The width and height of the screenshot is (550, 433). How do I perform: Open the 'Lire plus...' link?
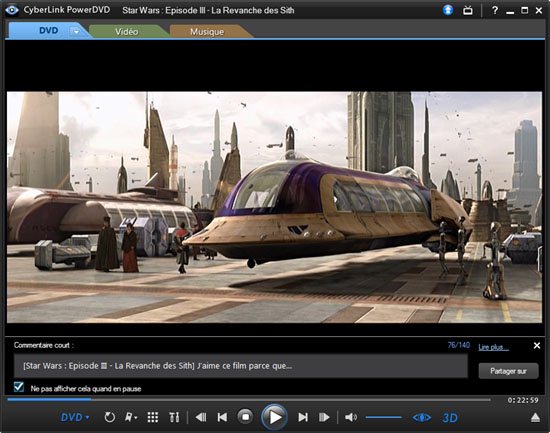click(493, 347)
